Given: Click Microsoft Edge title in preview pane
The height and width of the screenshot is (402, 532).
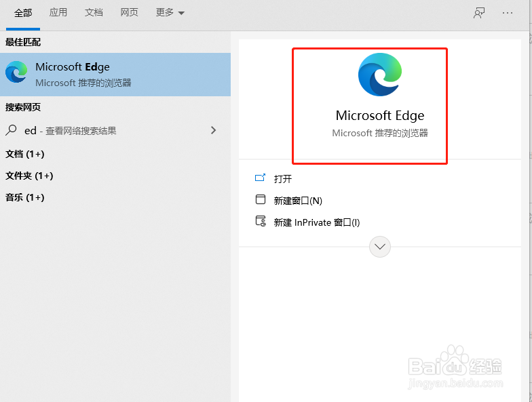Looking at the screenshot, I should (380, 115).
